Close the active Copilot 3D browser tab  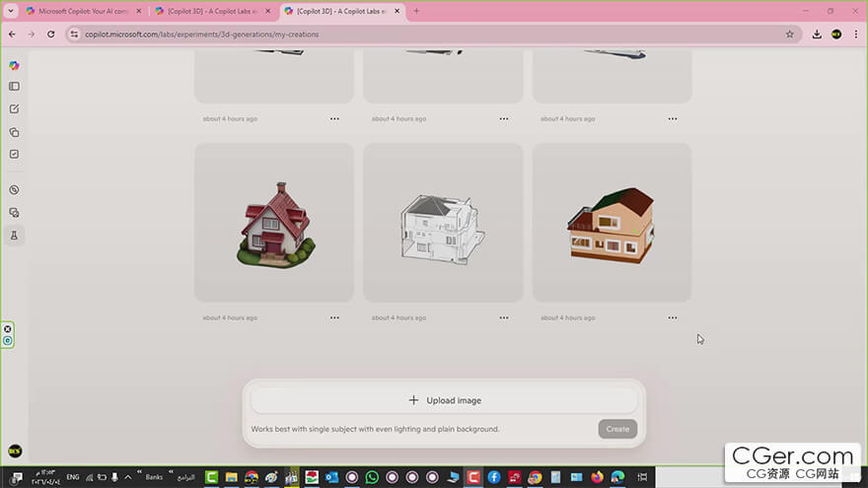pyautogui.click(x=397, y=11)
